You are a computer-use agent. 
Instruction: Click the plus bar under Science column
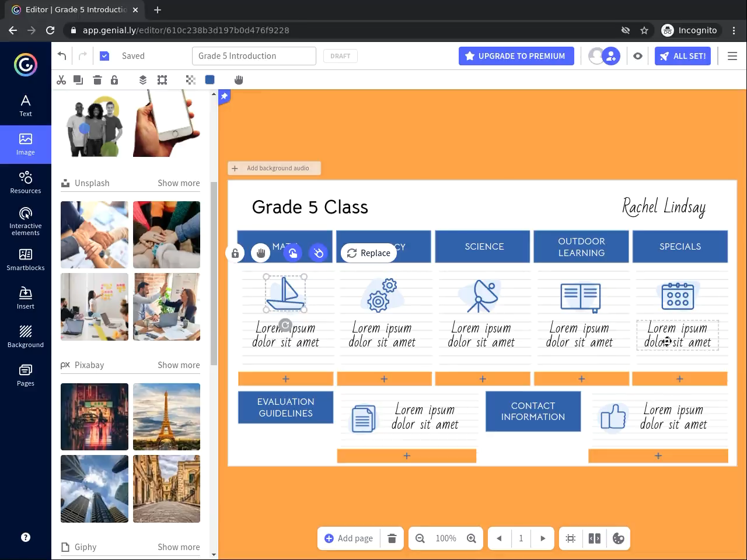tap(483, 379)
